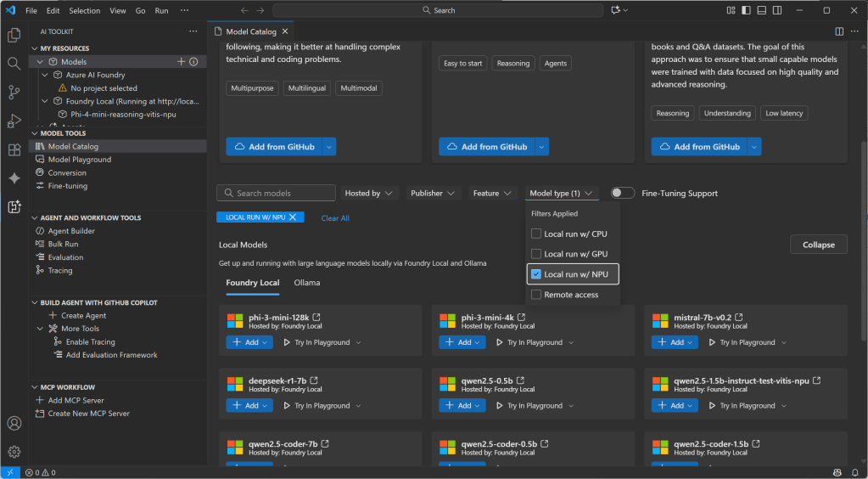Click external link icon beside phi-3-mini-128k
Viewport: 868px width, 479px height.
[316, 318]
